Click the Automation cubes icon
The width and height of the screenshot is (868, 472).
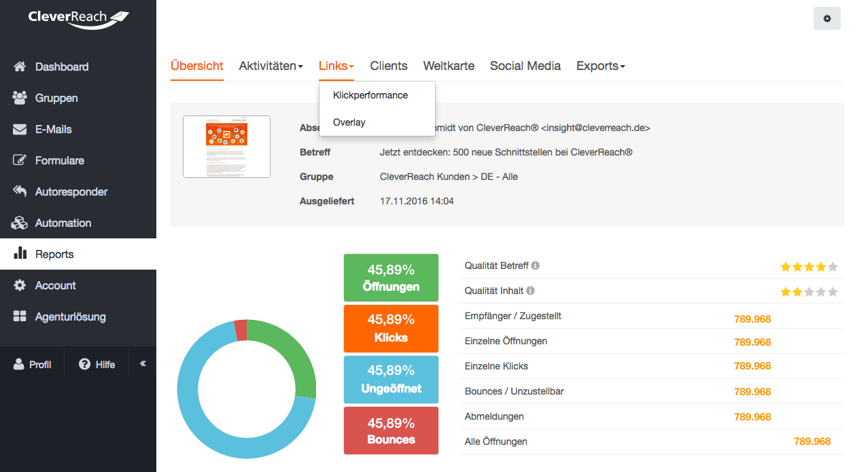coord(20,223)
